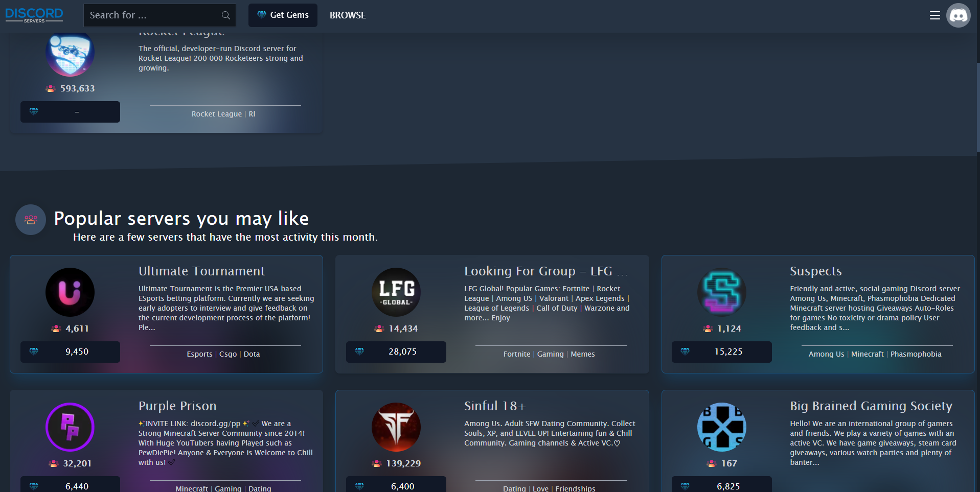
Task: Click the 15,225 gems box
Action: tap(722, 352)
